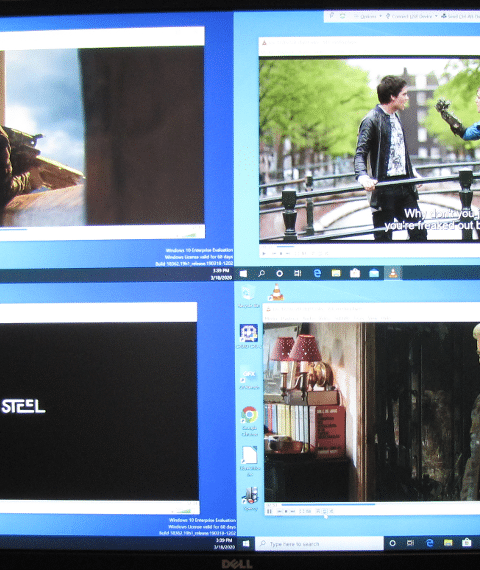
Task: Open Cortana in the top-right VM taskbar
Action: [x=279, y=273]
